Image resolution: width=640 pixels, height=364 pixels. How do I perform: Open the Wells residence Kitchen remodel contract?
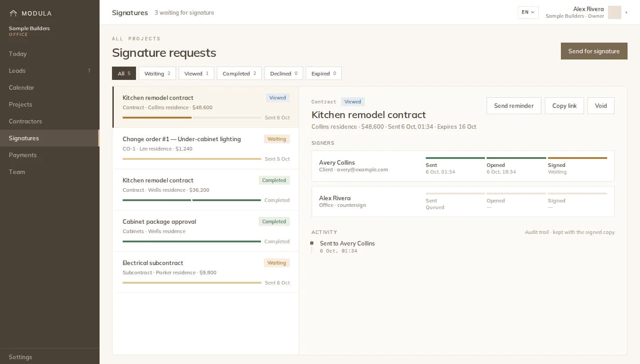[x=206, y=190]
